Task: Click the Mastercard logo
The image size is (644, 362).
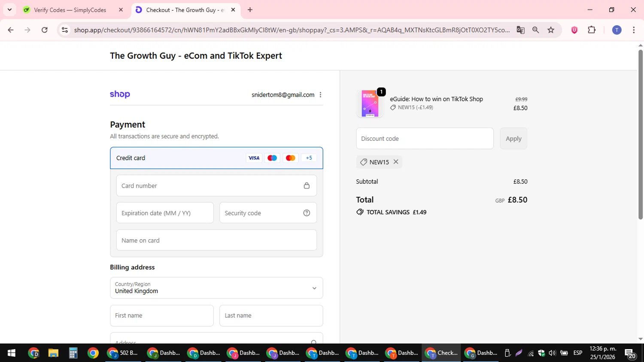Action: click(291, 158)
